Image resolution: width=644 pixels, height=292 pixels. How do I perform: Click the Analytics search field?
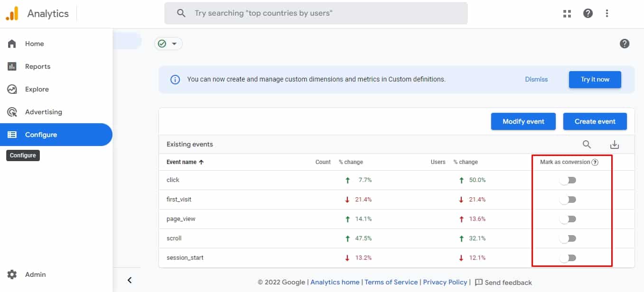point(316,13)
